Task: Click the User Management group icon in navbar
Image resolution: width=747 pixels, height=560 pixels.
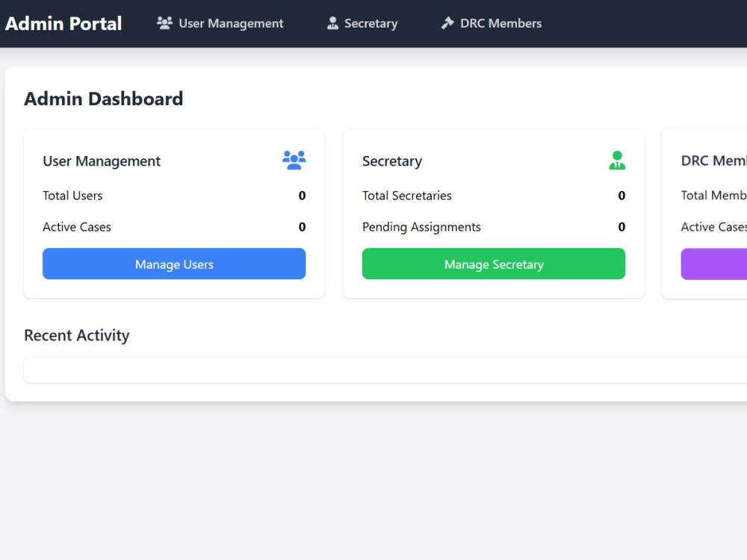Action: (x=165, y=23)
